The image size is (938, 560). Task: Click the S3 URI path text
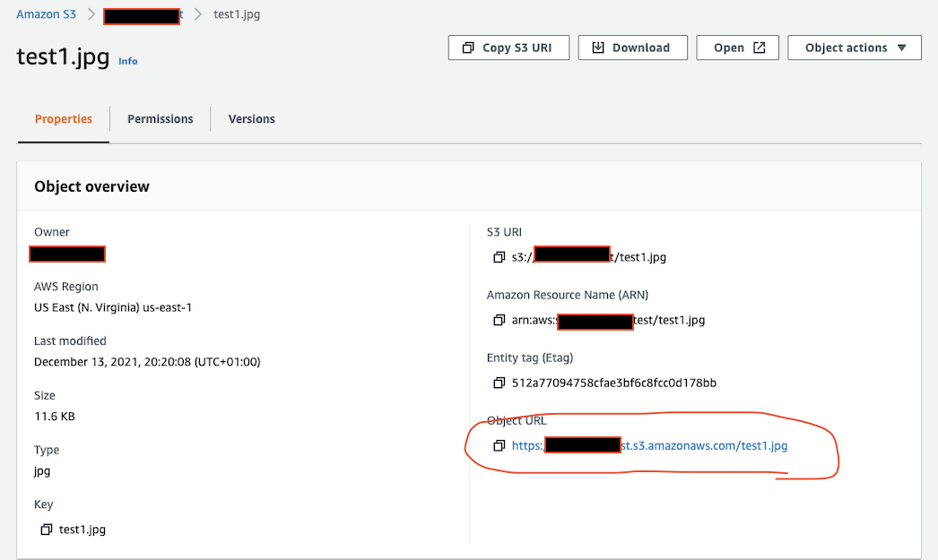click(x=588, y=258)
